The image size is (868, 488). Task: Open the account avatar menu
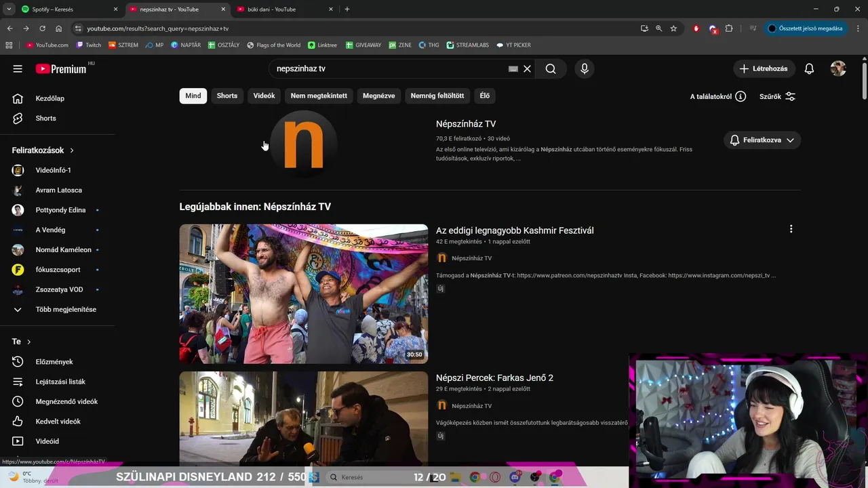pos(838,68)
